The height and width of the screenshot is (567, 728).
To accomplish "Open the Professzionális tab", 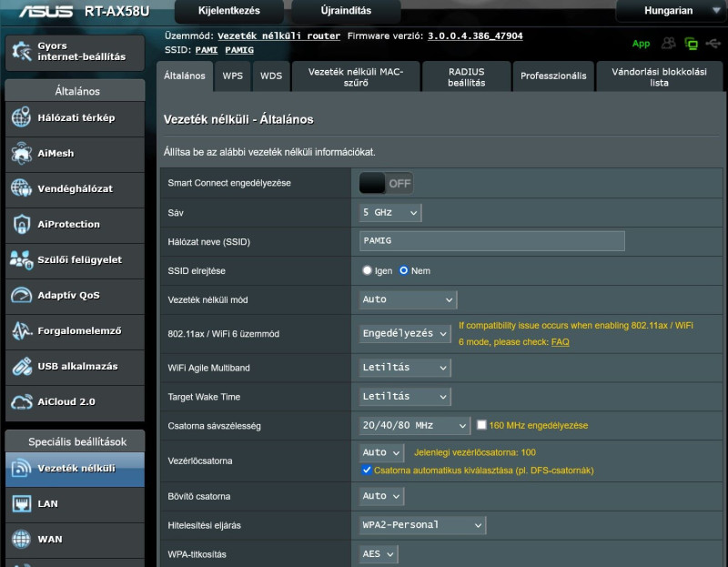I will [x=553, y=76].
